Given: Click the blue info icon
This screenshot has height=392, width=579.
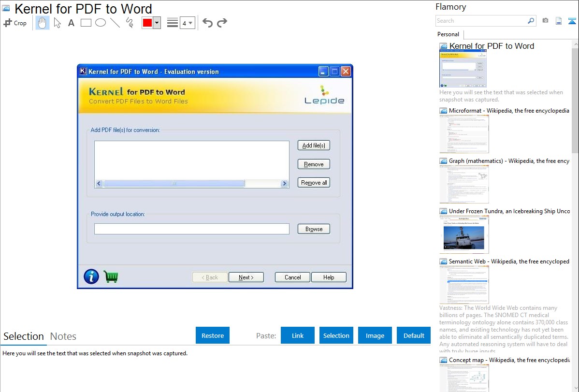Looking at the screenshot, I should tap(91, 276).
